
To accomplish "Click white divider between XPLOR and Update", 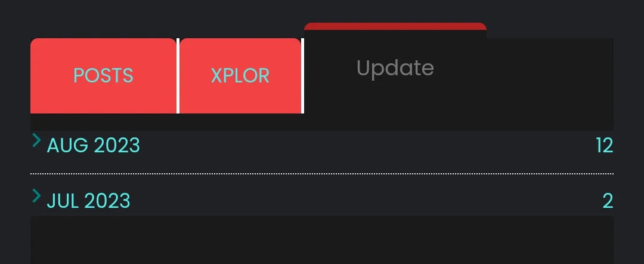I will tap(303, 76).
